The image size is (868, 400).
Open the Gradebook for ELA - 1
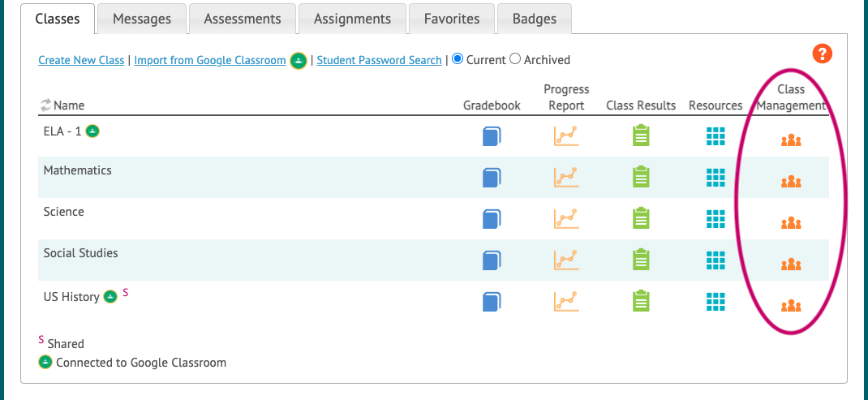point(492,136)
